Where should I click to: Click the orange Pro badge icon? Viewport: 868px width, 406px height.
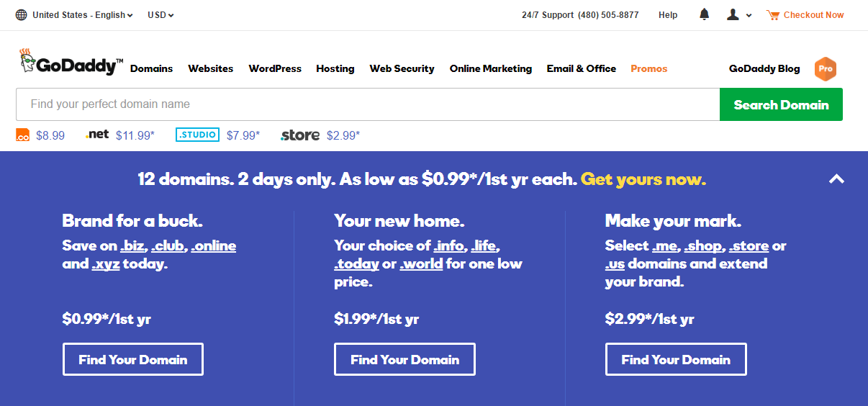click(826, 69)
